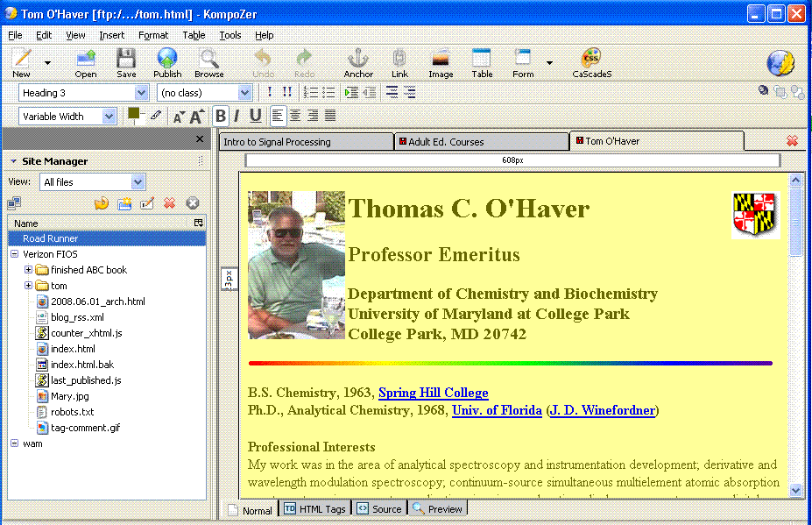Toggle center text alignment

coord(295,116)
